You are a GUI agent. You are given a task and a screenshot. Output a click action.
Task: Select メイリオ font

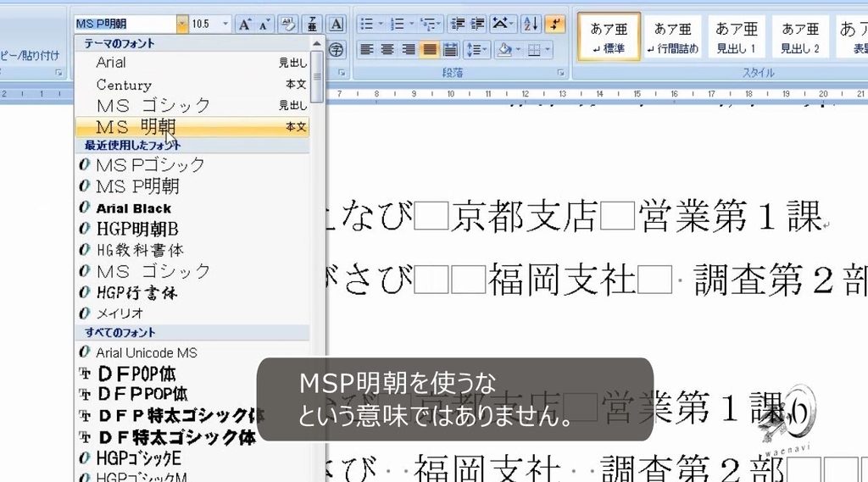[x=192, y=313]
